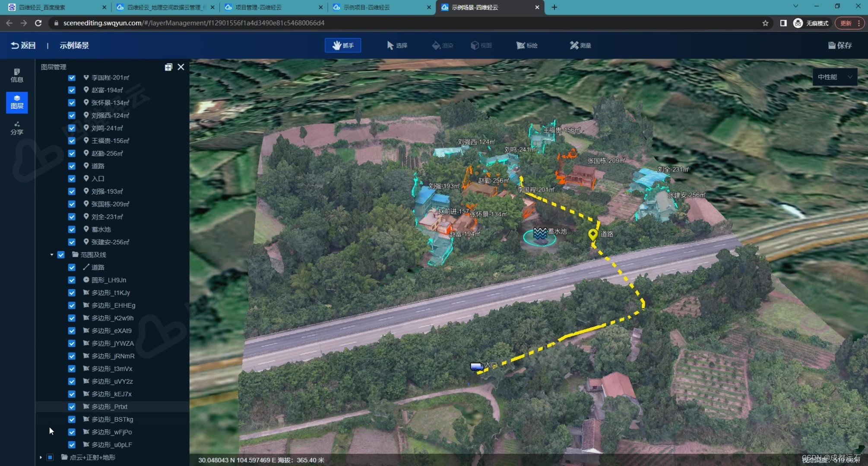The width and height of the screenshot is (868, 466).
Task: Click the 入口 bus icon on the map
Action: 476,366
